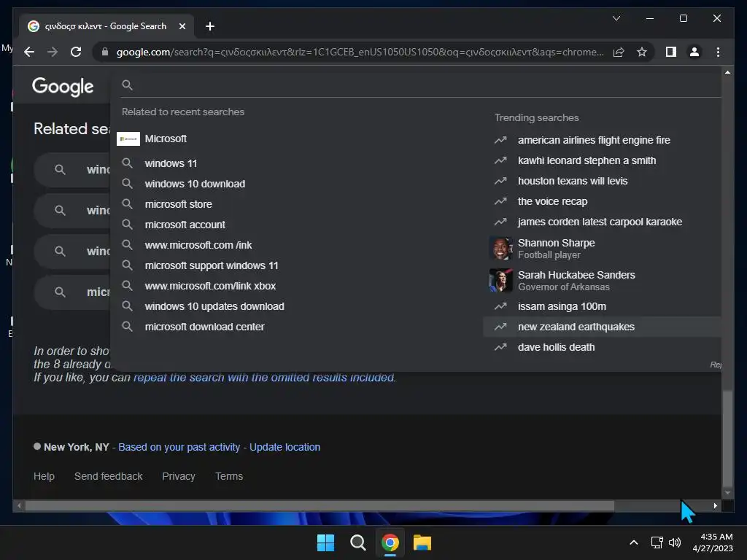This screenshot has width=747, height=560.
Task: Click the scroll-right arrow of horizontal scrollbar
Action: click(x=715, y=506)
